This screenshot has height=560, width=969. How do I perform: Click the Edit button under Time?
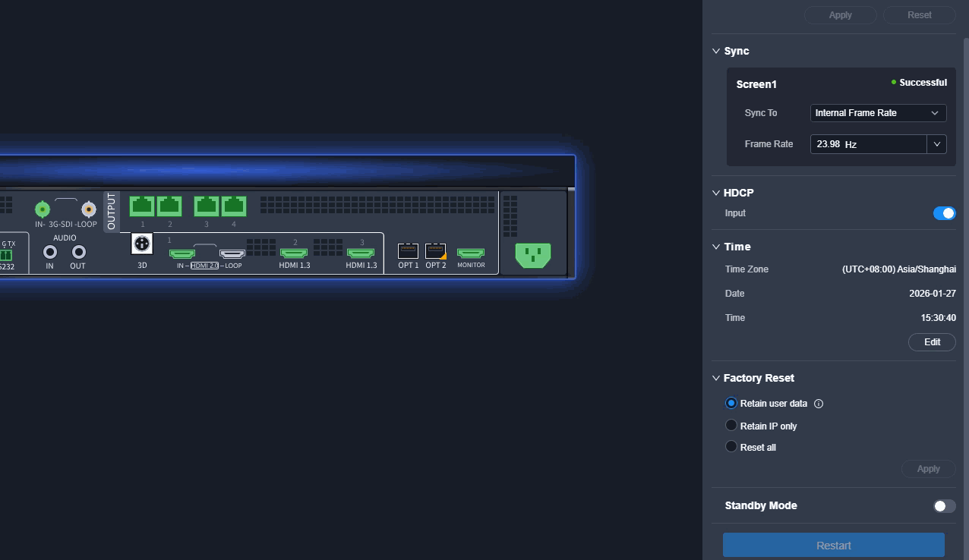click(932, 342)
